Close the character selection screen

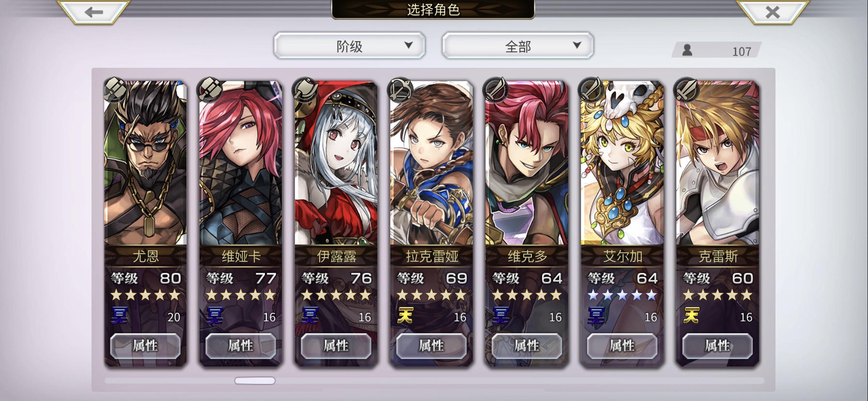(772, 12)
